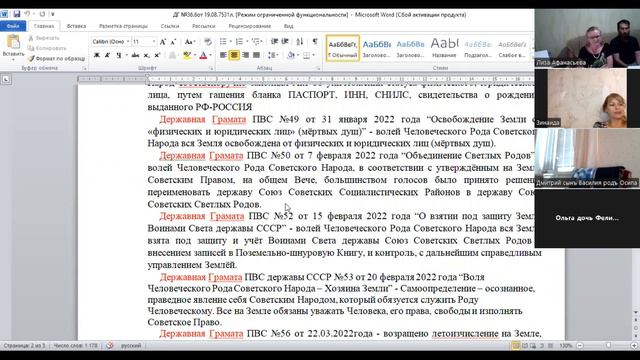Click the Undo icon in quick access toolbar
This screenshot has width=640, height=360.
click(27, 14)
